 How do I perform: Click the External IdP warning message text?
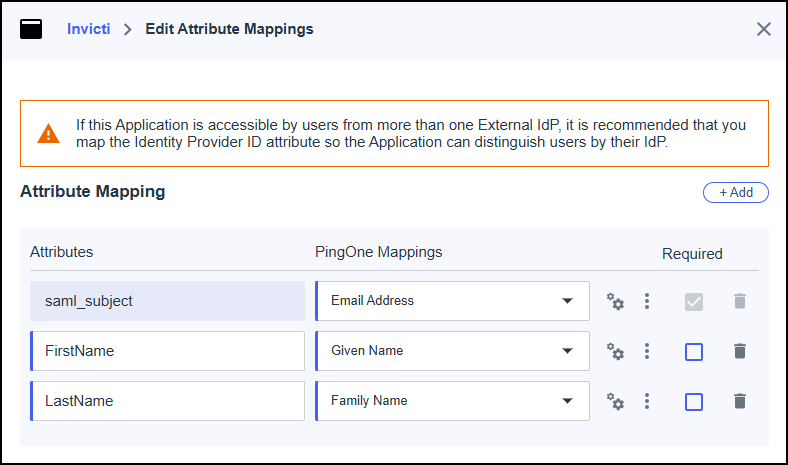point(411,133)
